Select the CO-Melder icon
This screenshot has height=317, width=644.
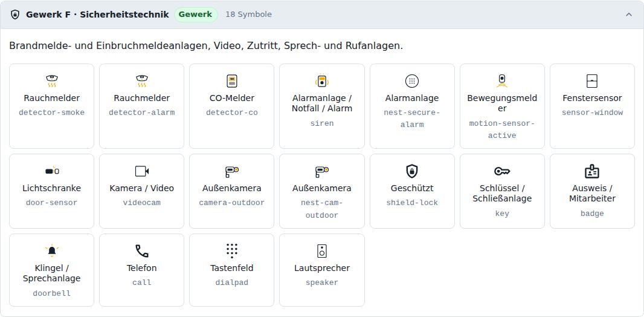point(231,81)
